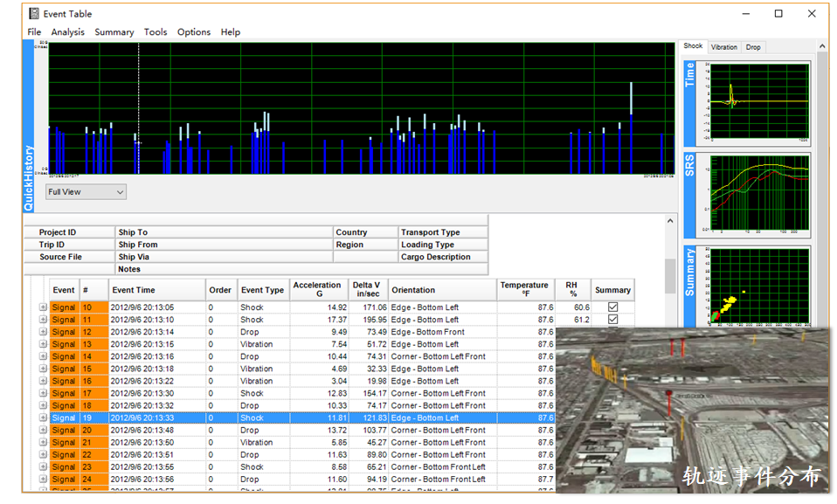Sort by Acceleration G column header
Image resolution: width=837 pixels, height=504 pixels.
click(x=319, y=290)
